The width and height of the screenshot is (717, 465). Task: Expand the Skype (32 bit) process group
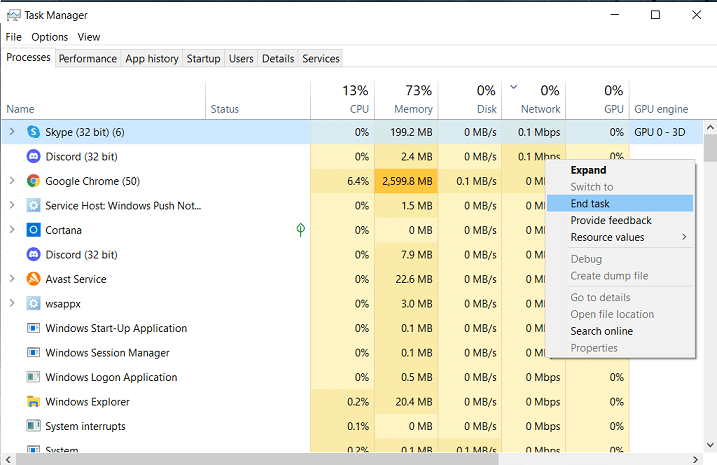(12, 132)
